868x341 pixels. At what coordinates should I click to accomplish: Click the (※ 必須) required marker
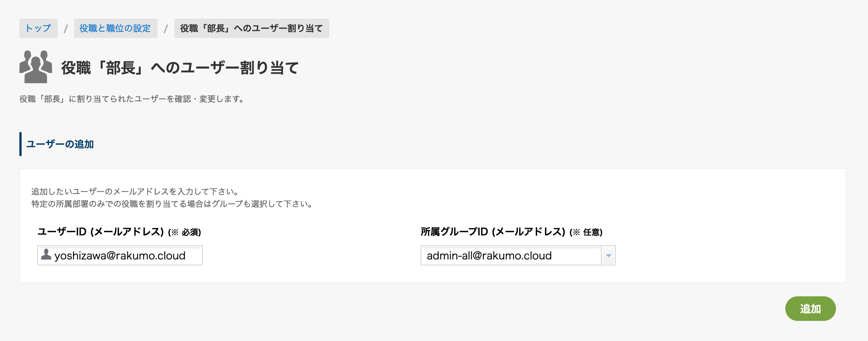(x=184, y=232)
